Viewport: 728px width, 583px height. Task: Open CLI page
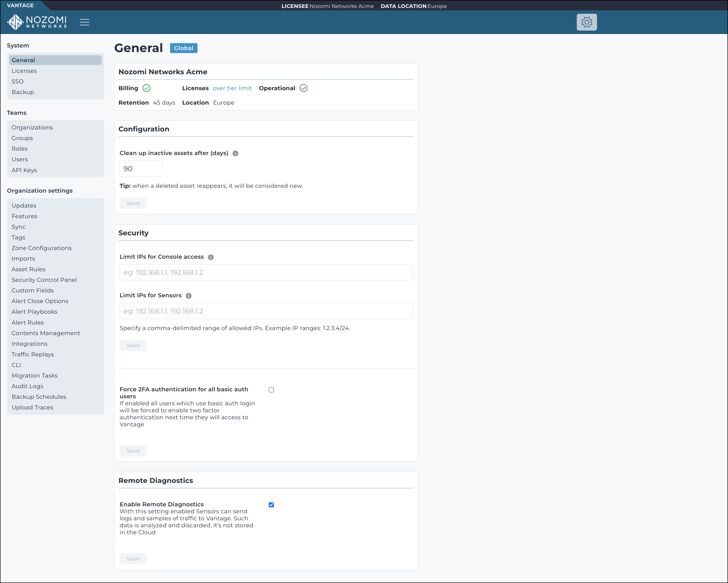point(16,365)
